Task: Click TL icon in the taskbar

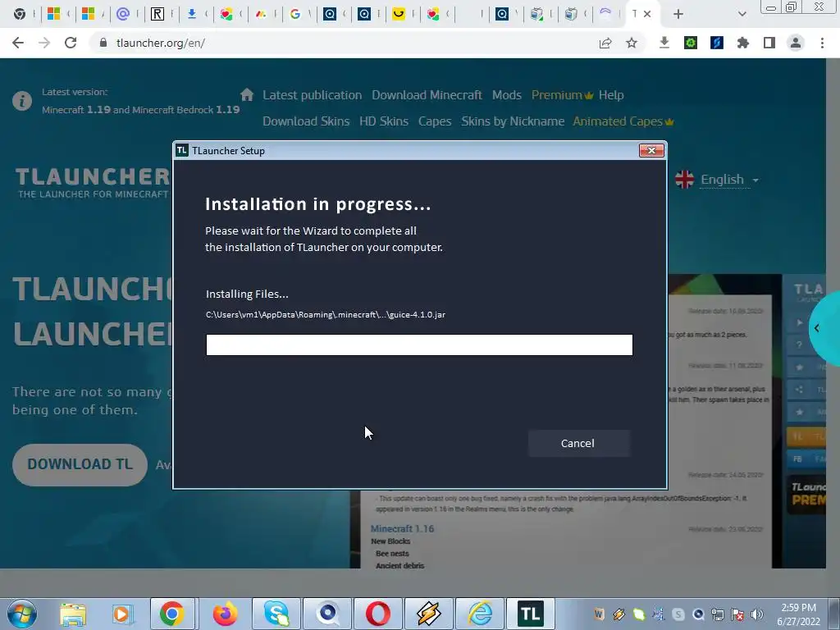Action: 531,614
